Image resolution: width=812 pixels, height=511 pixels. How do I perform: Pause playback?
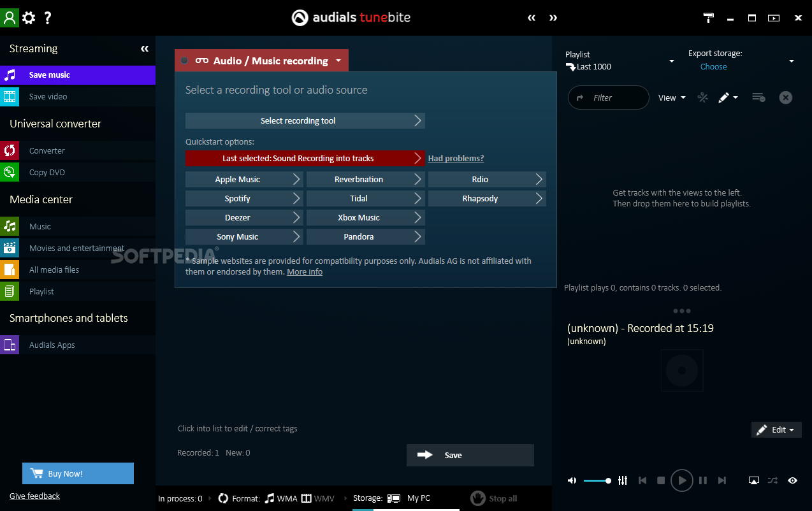coord(703,480)
